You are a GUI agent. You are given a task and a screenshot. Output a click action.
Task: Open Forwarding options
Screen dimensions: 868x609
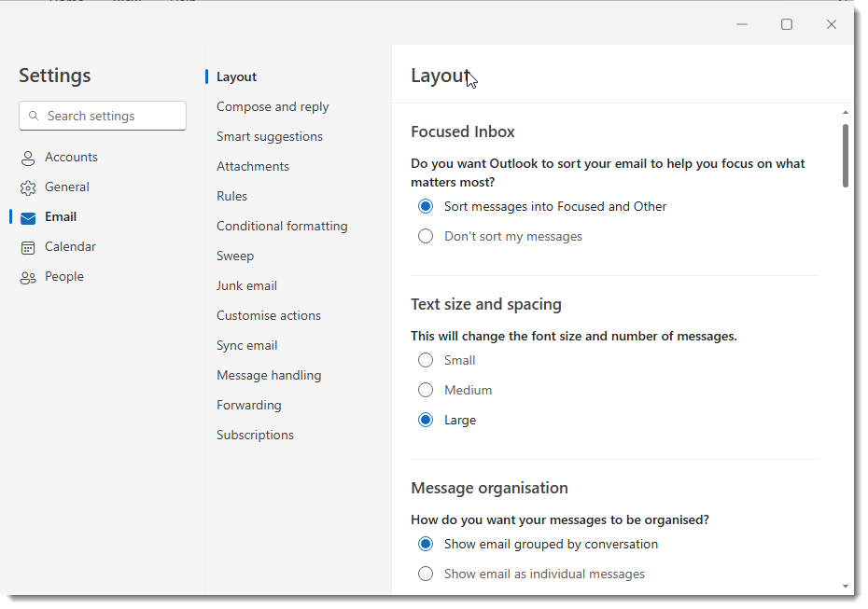coord(249,405)
